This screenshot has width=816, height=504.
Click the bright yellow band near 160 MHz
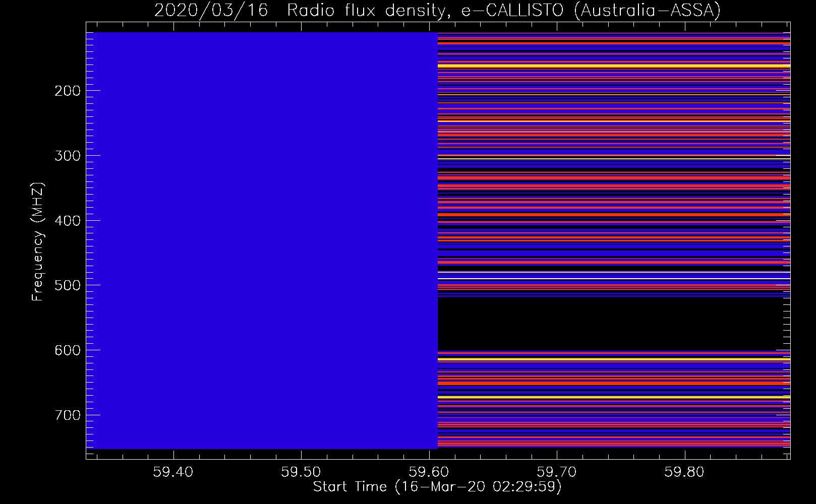tap(614, 66)
